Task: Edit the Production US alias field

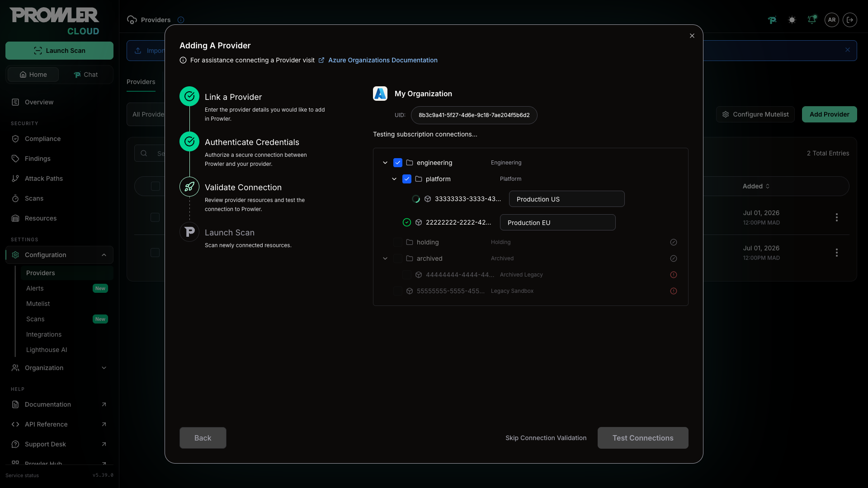Action: tap(566, 199)
